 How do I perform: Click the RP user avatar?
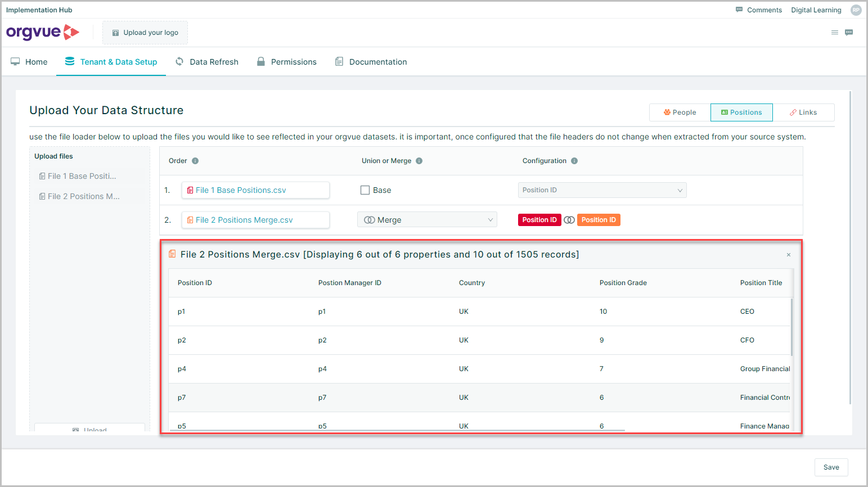[x=856, y=10]
